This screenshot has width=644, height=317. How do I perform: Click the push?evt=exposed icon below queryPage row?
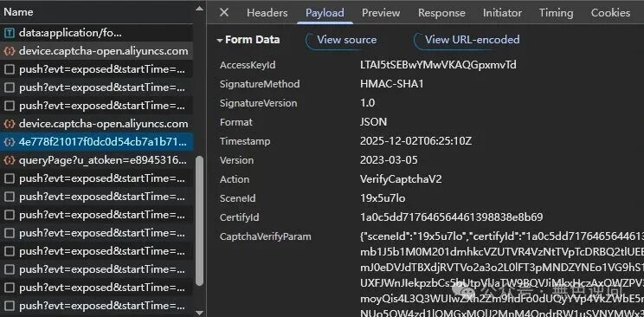pos(9,178)
